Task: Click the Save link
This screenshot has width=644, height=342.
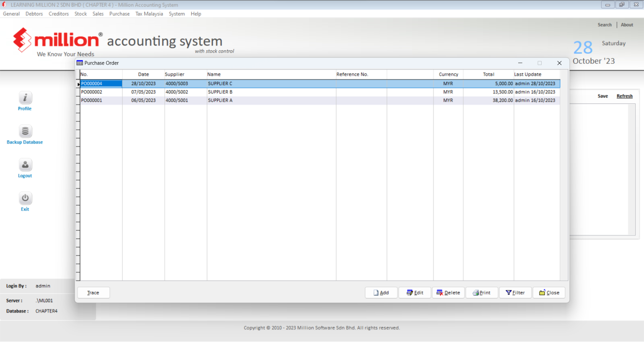Action: click(602, 96)
